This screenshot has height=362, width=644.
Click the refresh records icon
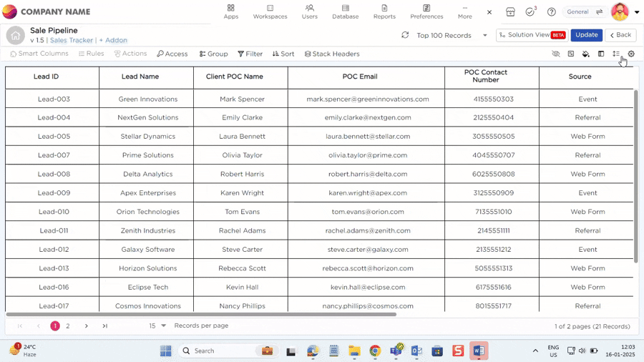pyautogui.click(x=405, y=35)
